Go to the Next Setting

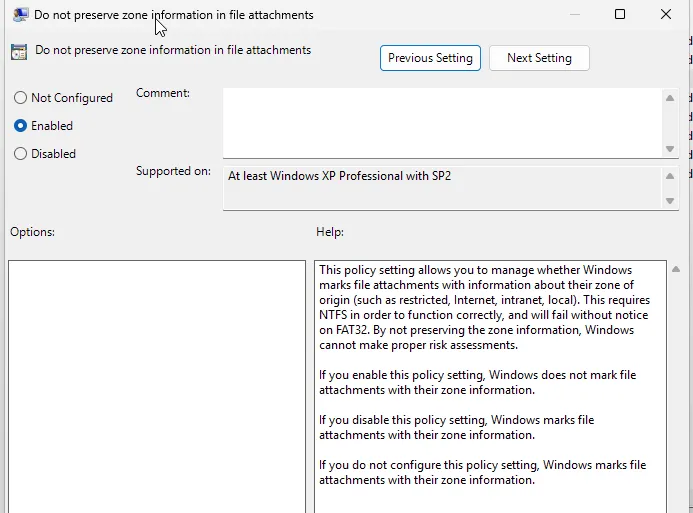(539, 58)
